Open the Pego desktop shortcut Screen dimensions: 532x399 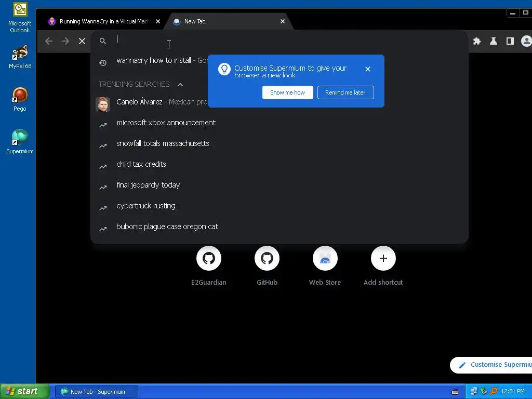[20, 99]
